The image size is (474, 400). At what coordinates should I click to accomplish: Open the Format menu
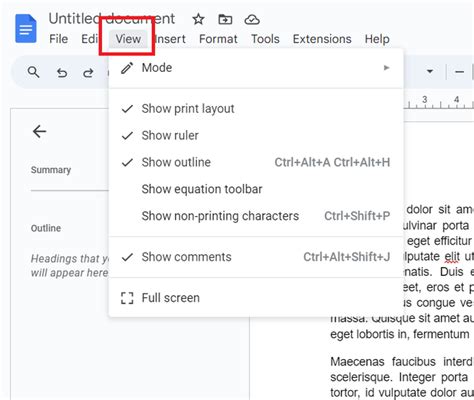click(218, 39)
